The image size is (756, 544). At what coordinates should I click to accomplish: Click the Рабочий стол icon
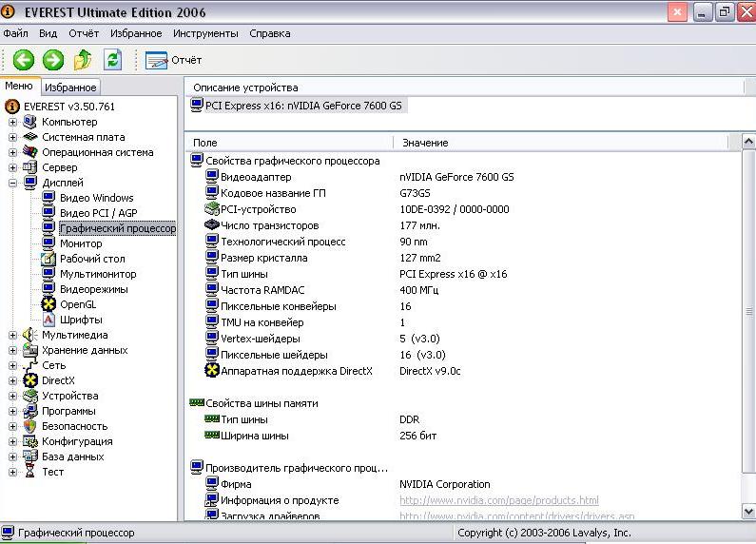(x=48, y=259)
